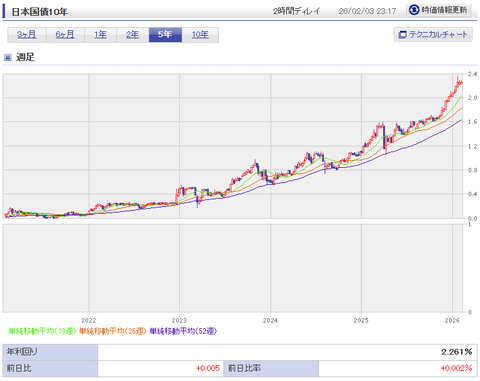Select the active 5年 tab
The image size is (480, 381).
coord(165,35)
